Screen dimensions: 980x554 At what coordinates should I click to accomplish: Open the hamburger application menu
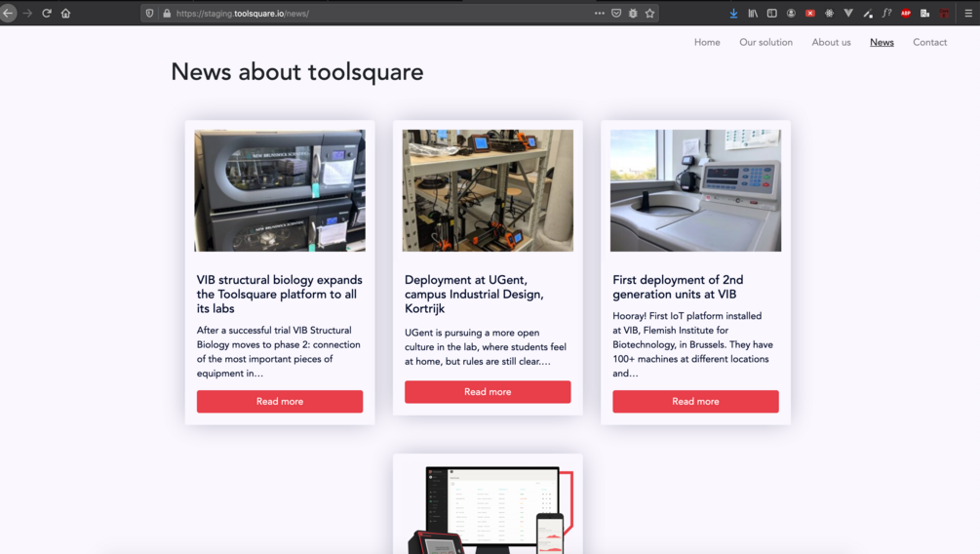tap(968, 13)
